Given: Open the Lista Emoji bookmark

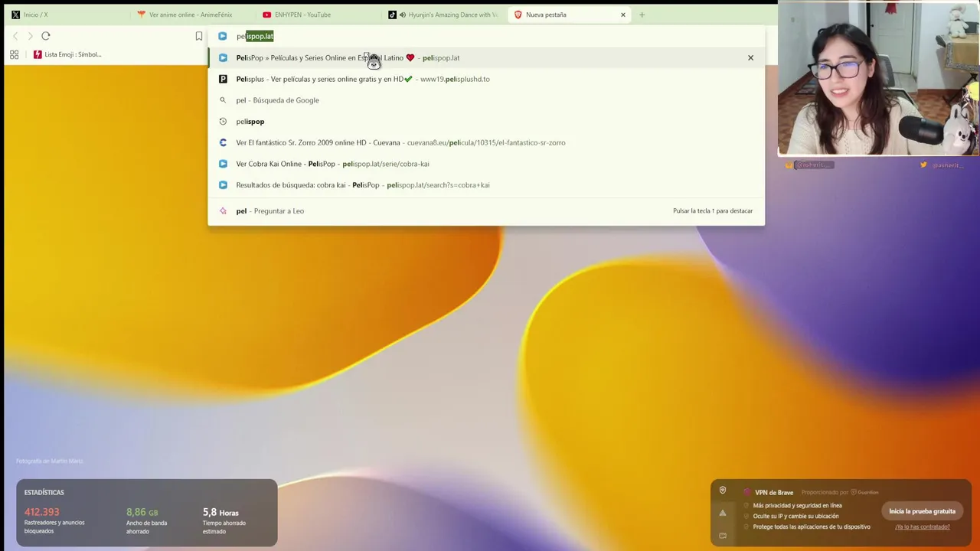Looking at the screenshot, I should 67,54.
